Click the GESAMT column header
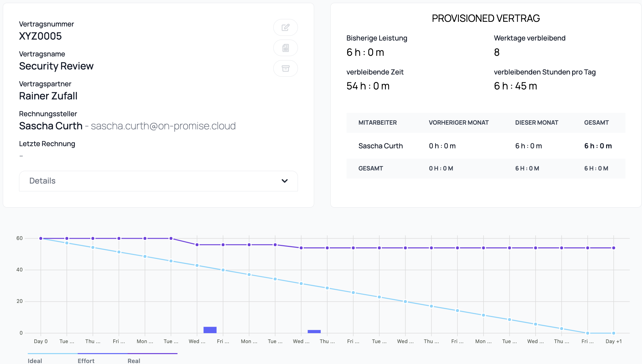The width and height of the screenshot is (642, 364). click(x=596, y=123)
